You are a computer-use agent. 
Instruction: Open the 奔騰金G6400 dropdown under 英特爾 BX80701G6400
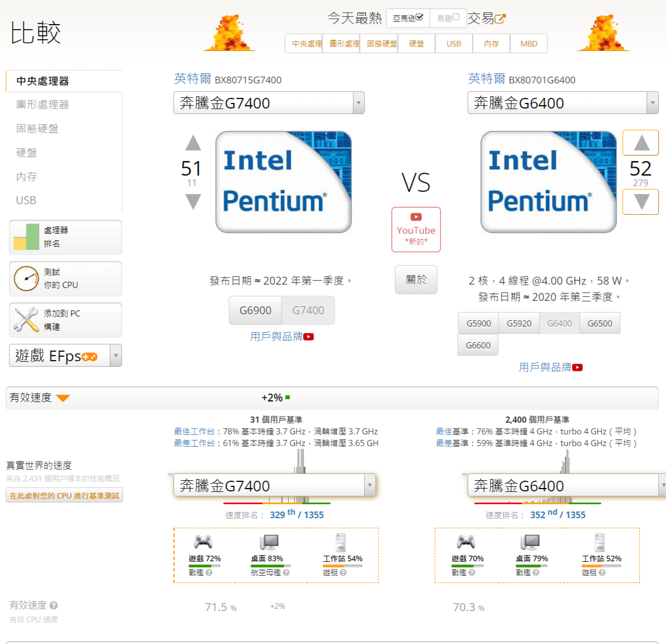(x=563, y=103)
